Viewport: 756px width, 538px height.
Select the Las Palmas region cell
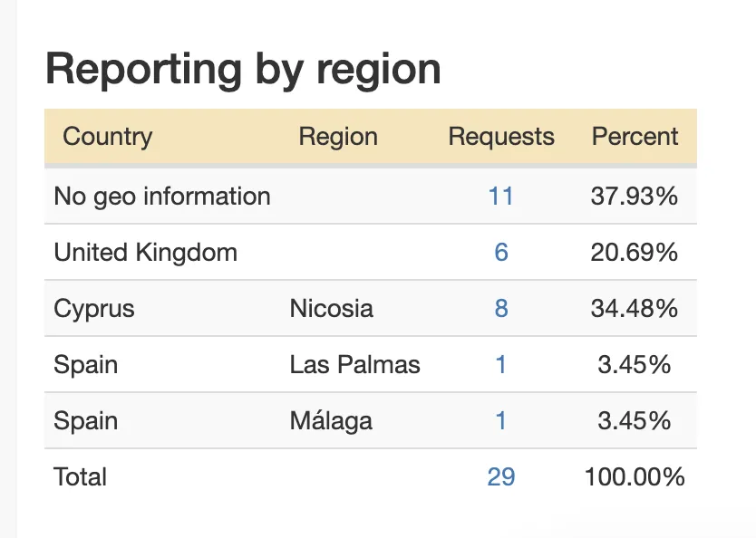(x=354, y=365)
